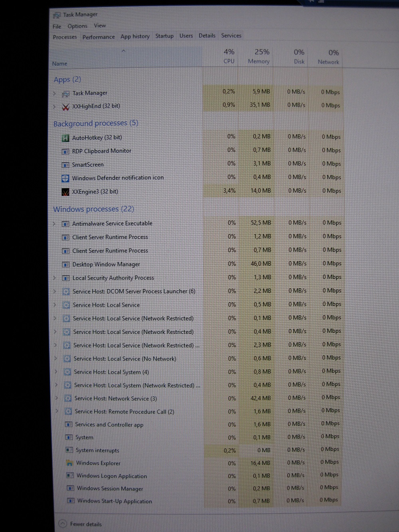This screenshot has height=532, width=399.
Task: Click the Windows Explorer folder icon
Action: click(70, 463)
